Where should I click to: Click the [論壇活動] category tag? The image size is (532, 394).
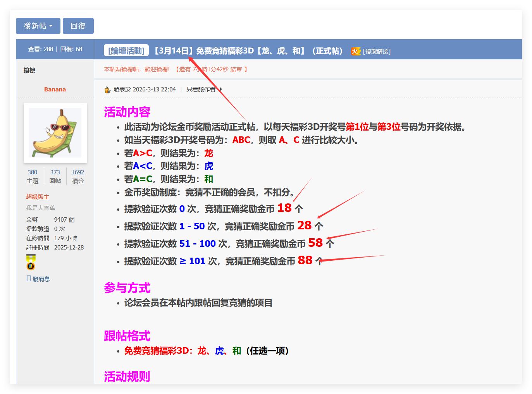coord(126,50)
